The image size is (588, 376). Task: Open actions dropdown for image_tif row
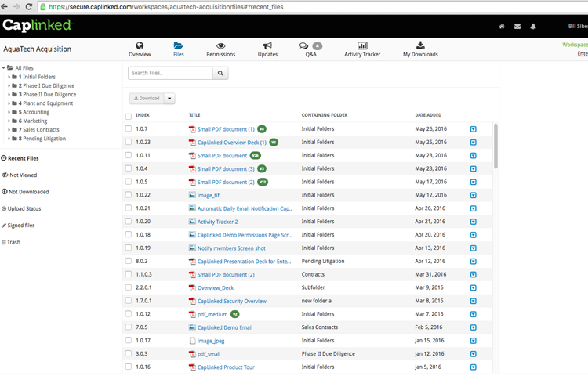[x=474, y=195]
